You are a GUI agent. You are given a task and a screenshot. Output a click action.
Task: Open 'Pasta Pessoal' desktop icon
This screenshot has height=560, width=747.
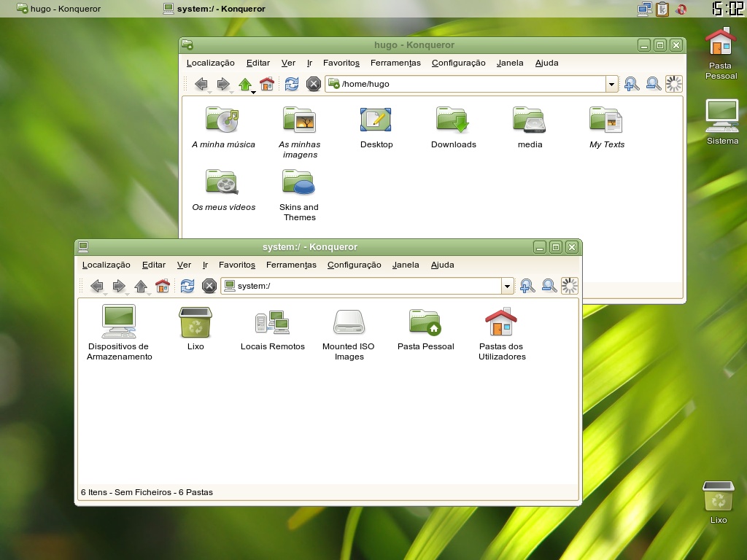(721, 53)
